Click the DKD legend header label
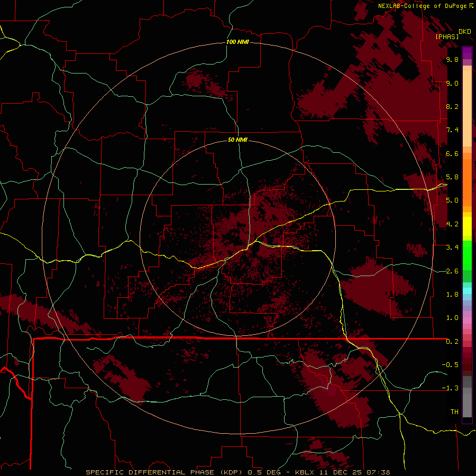This screenshot has height=476, width=476. (465, 32)
